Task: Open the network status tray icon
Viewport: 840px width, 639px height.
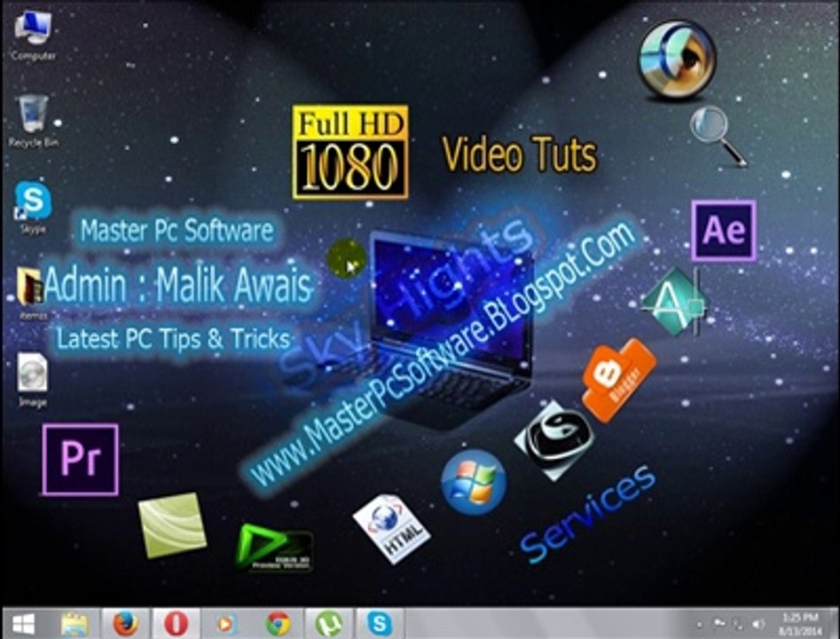Action: [x=738, y=625]
